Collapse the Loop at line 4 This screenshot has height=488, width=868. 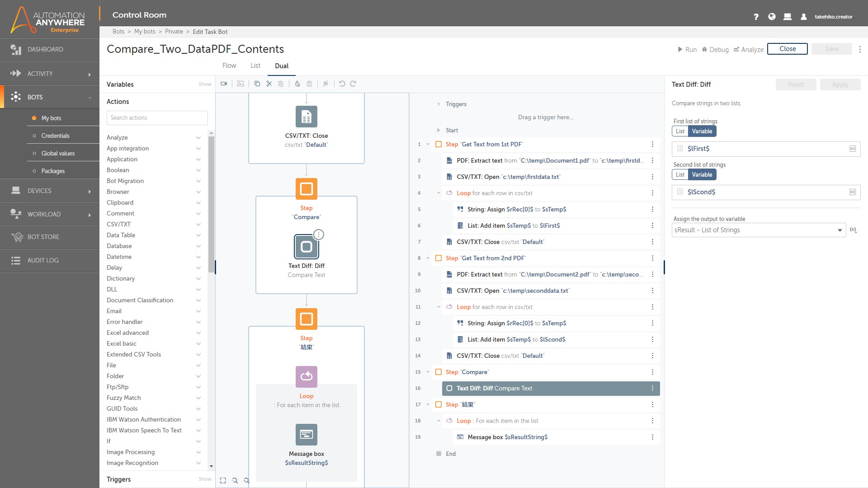[x=439, y=193]
